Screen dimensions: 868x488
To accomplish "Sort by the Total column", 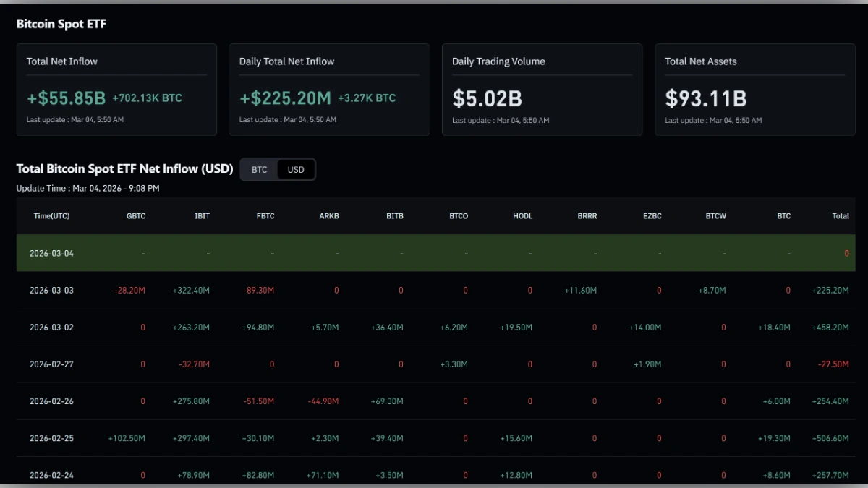I will (x=840, y=215).
